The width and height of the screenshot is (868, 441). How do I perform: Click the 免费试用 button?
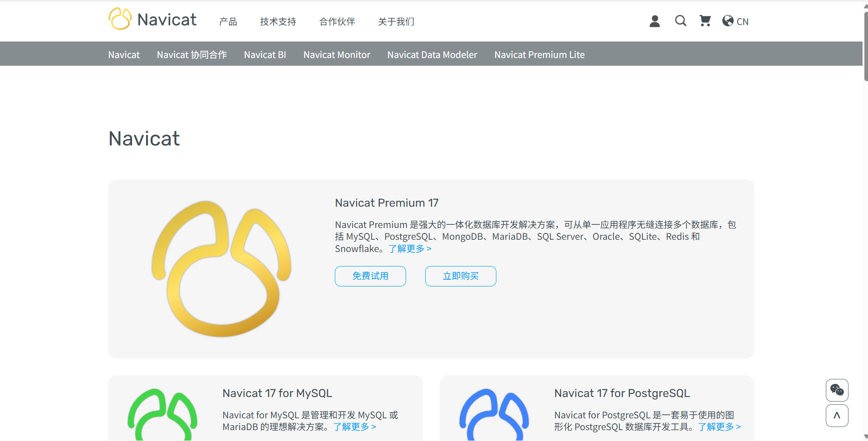tap(370, 276)
